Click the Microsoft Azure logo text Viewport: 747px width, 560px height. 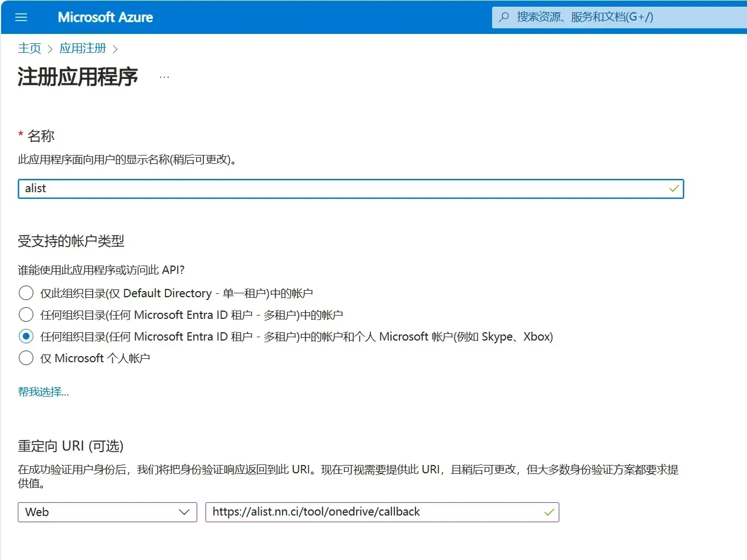(106, 17)
